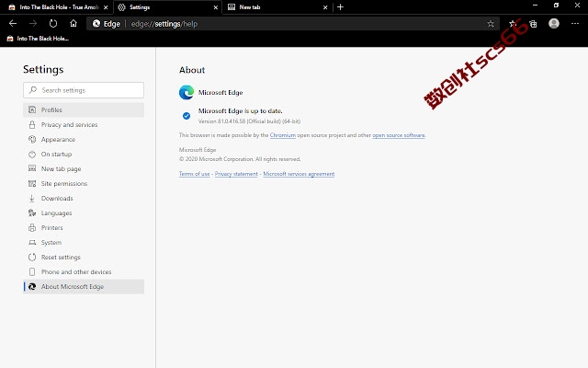
Task: Go back using the back arrow
Action: 13,24
